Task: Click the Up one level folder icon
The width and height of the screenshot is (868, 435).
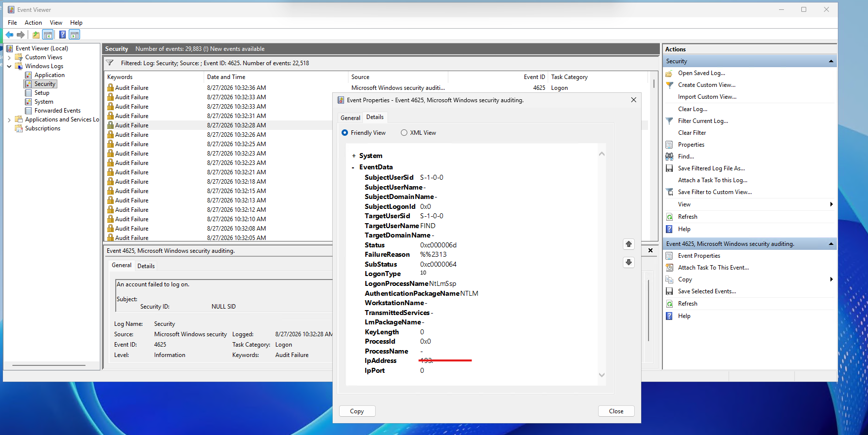Action: coord(36,35)
